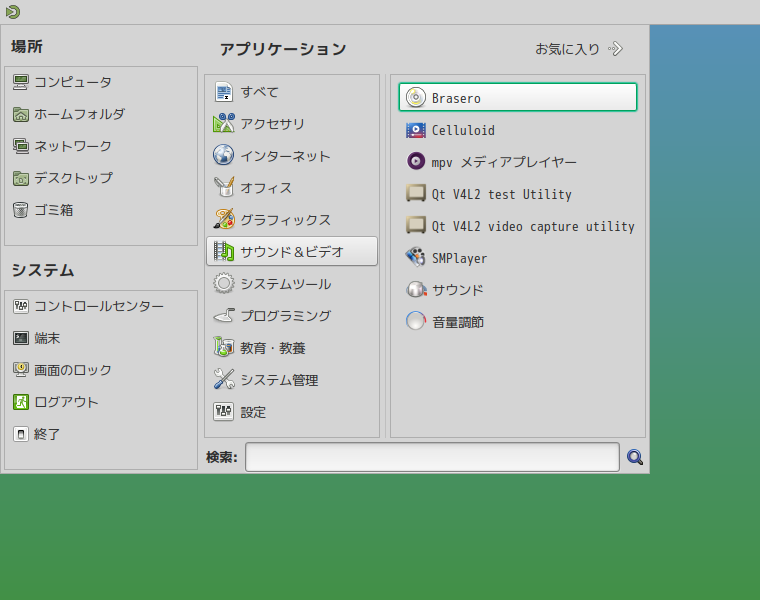Launch Qt V4L2 test Utility
This screenshot has width=760, height=600.
(518, 194)
